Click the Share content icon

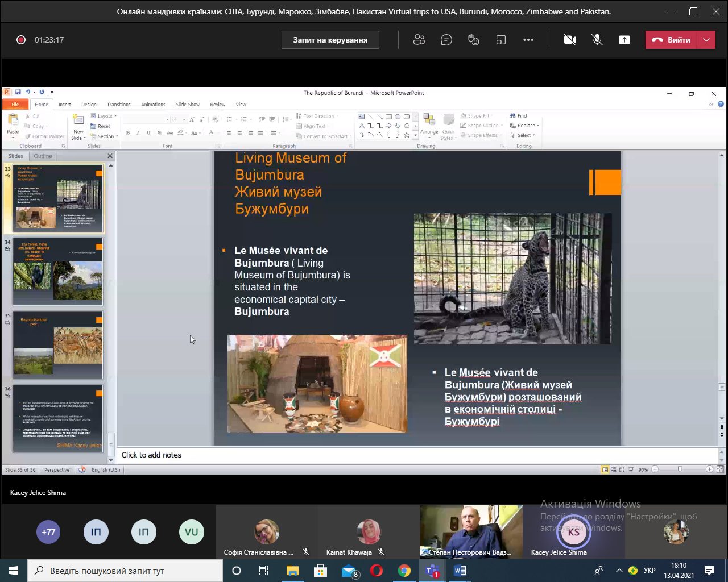pyautogui.click(x=624, y=40)
